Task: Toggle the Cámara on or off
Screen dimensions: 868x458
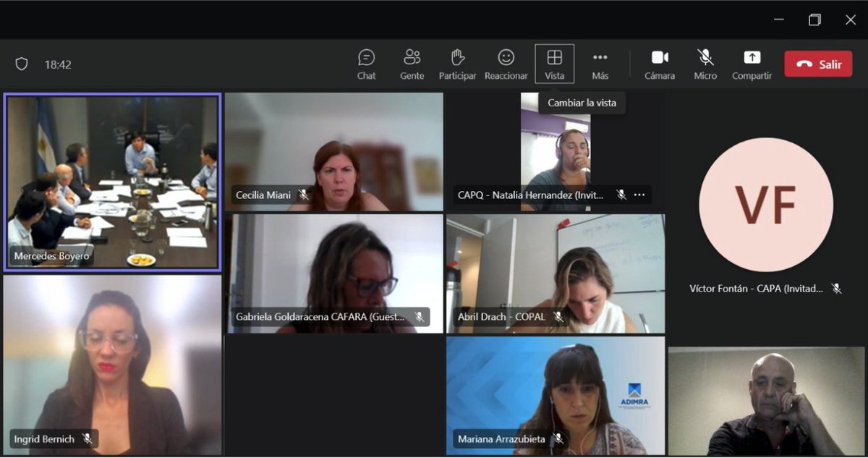Action: (x=660, y=64)
